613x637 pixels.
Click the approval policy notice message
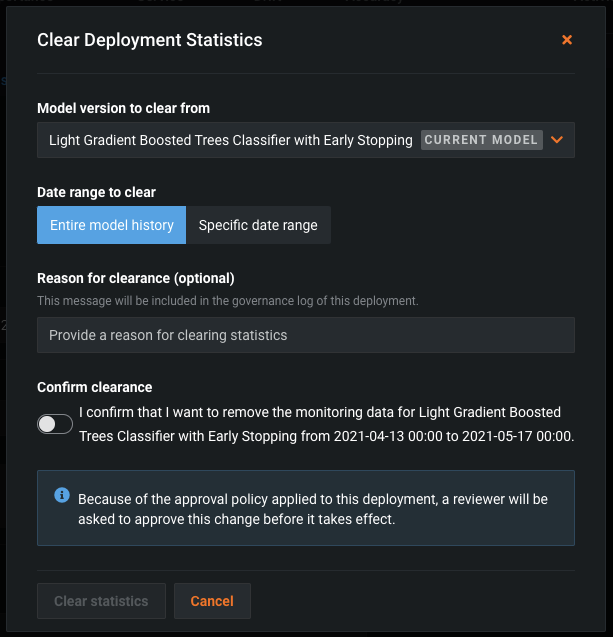[312, 507]
